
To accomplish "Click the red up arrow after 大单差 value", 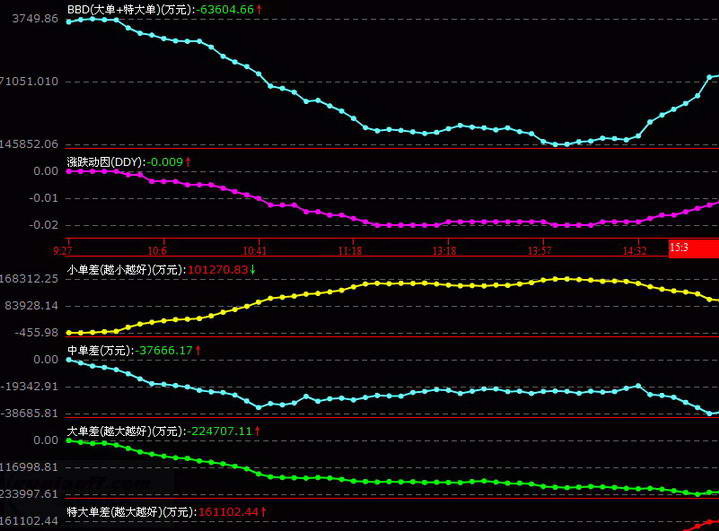I will [257, 431].
